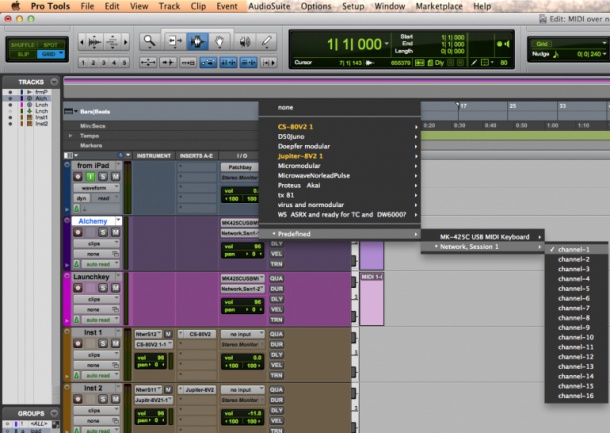Open the Track menu
The height and width of the screenshot is (433, 610).
coord(169,6)
